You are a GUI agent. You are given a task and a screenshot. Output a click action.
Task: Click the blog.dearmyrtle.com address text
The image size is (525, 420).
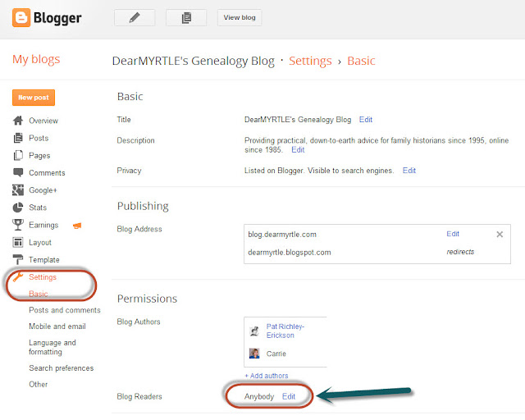point(282,235)
